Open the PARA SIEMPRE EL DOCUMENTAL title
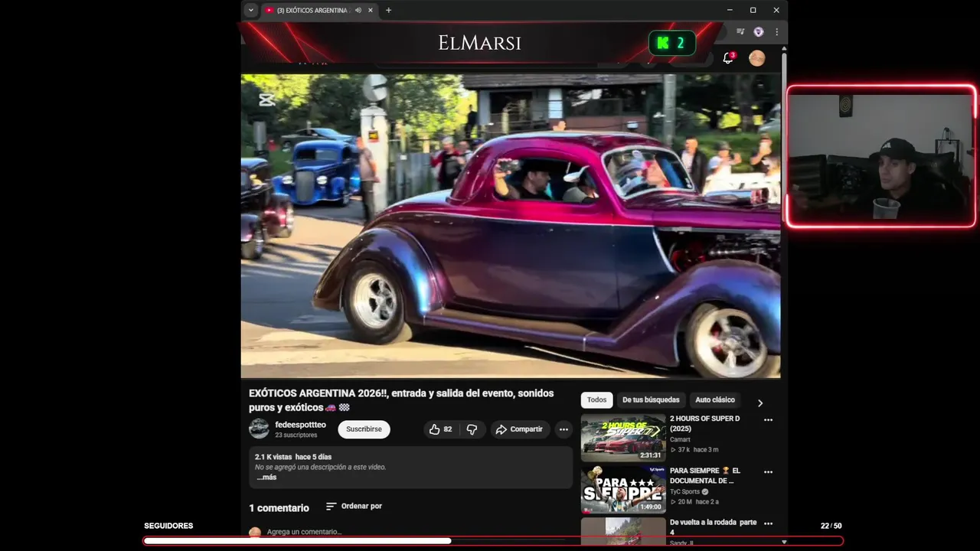Image resolution: width=980 pixels, height=551 pixels. point(705,475)
